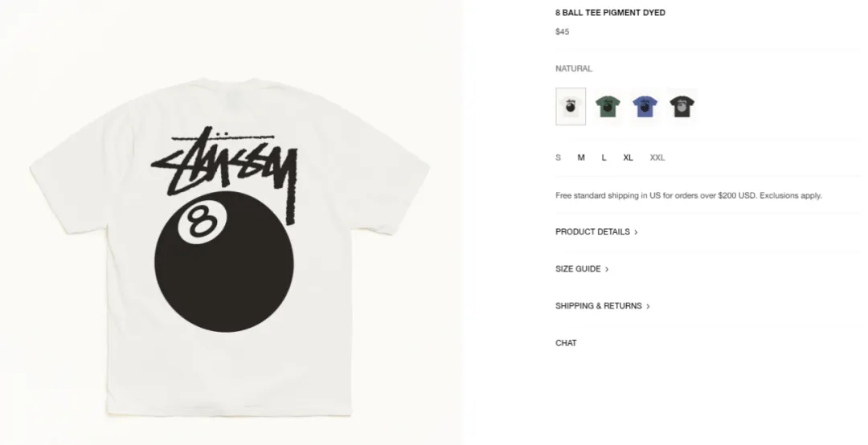Click the 8 Ball Tee Pigment Dyed title
Viewport: 868px width, 445px height.
610,13
